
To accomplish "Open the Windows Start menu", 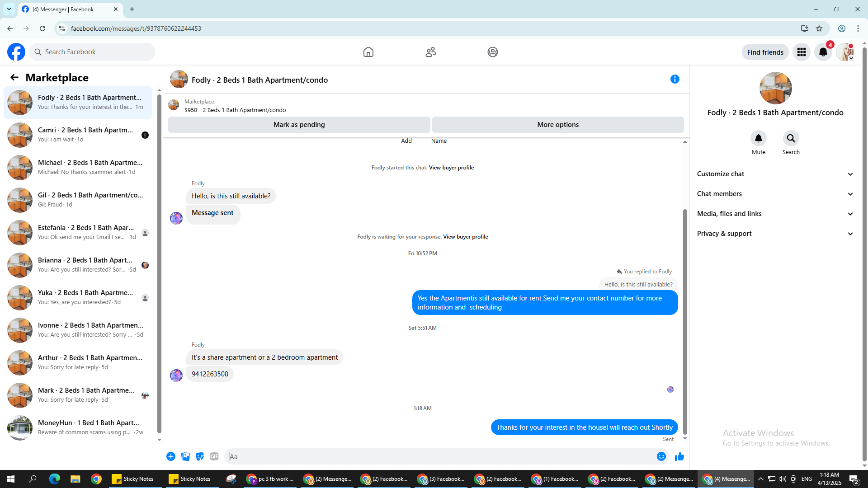I will [x=11, y=479].
